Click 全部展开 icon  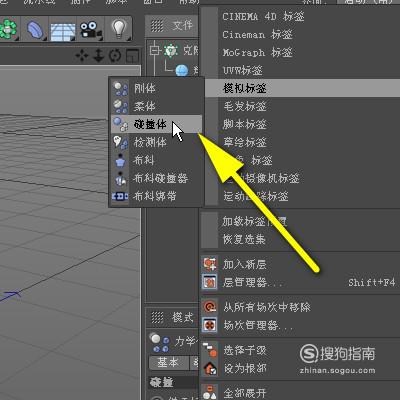pyautogui.click(x=210, y=393)
